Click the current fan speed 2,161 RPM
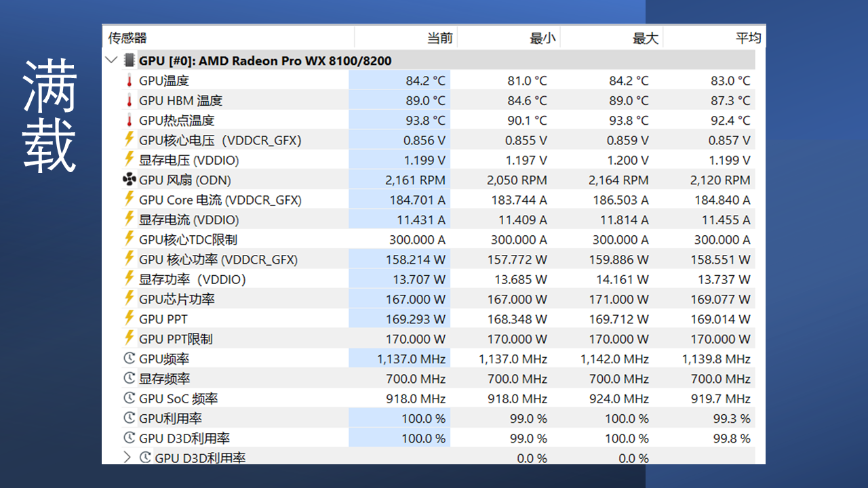 click(x=415, y=180)
